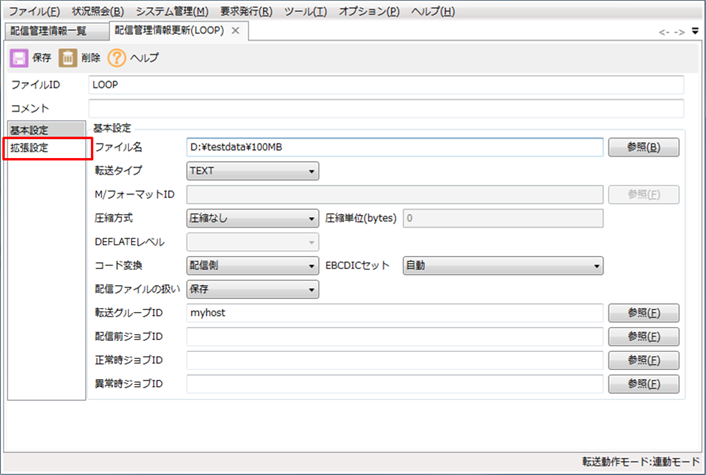The width and height of the screenshot is (706, 475).
Task: Open the 転送タイプ TEXT dropdown
Action: tap(252, 170)
